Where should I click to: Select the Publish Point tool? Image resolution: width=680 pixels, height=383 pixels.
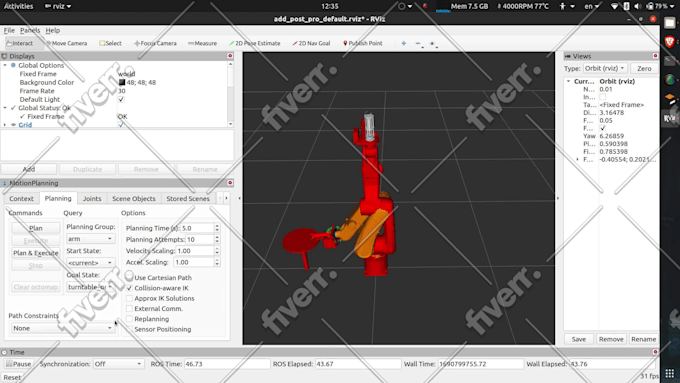(363, 43)
